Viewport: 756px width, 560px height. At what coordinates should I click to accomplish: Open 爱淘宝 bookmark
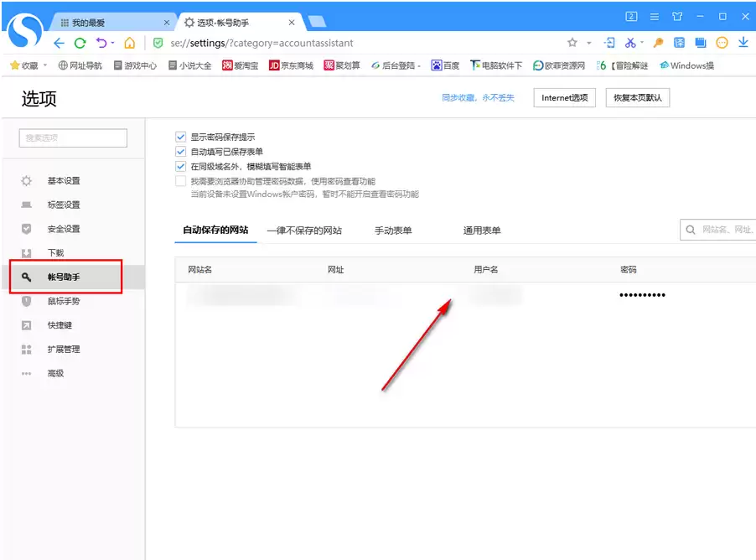pos(240,65)
